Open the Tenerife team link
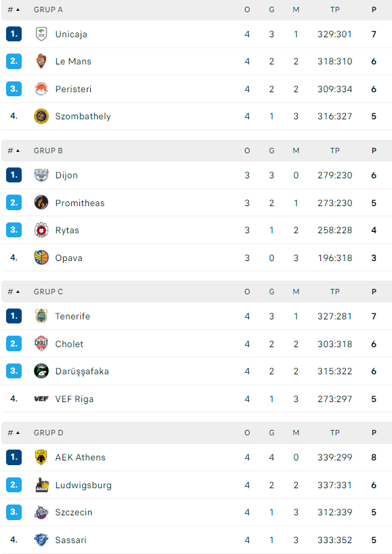 pos(73,316)
